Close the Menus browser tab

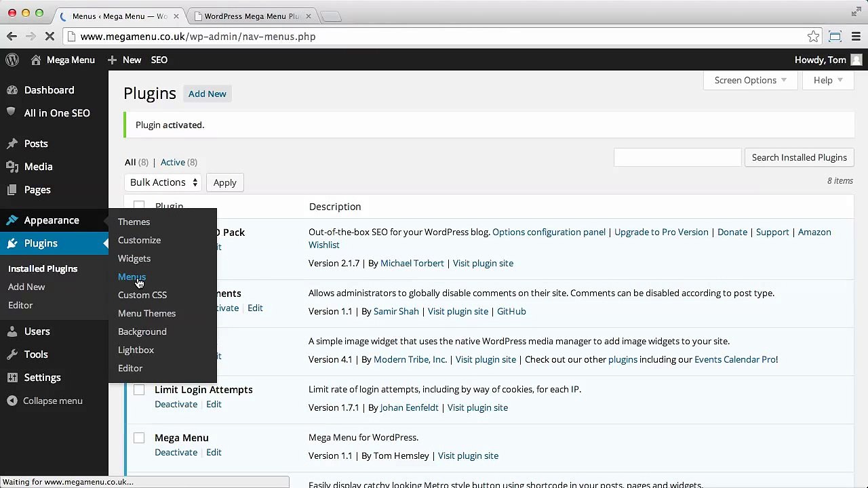coord(178,16)
